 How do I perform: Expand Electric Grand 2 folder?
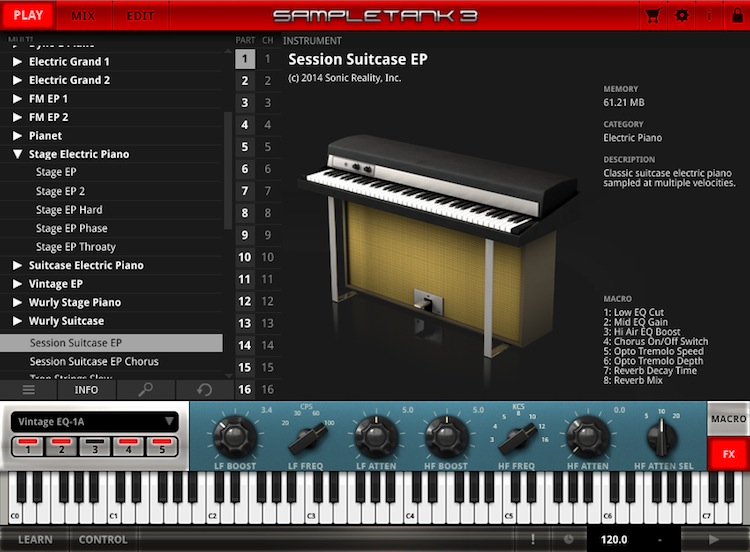(x=17, y=80)
